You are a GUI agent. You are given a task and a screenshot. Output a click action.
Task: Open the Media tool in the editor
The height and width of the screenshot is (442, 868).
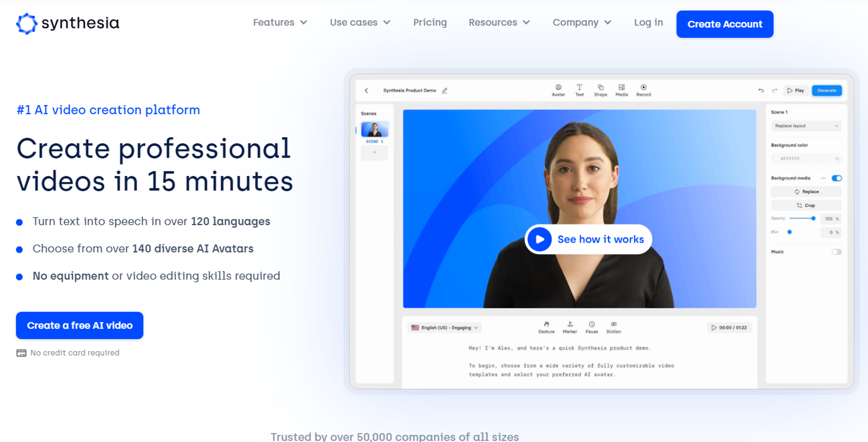[x=621, y=90]
